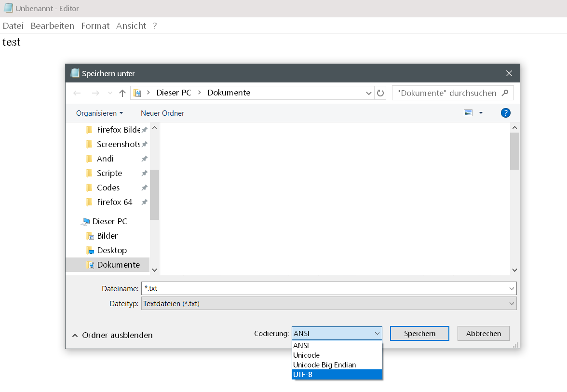The width and height of the screenshot is (567, 392).
Task: Click the blue help question mark icon
Action: click(505, 113)
